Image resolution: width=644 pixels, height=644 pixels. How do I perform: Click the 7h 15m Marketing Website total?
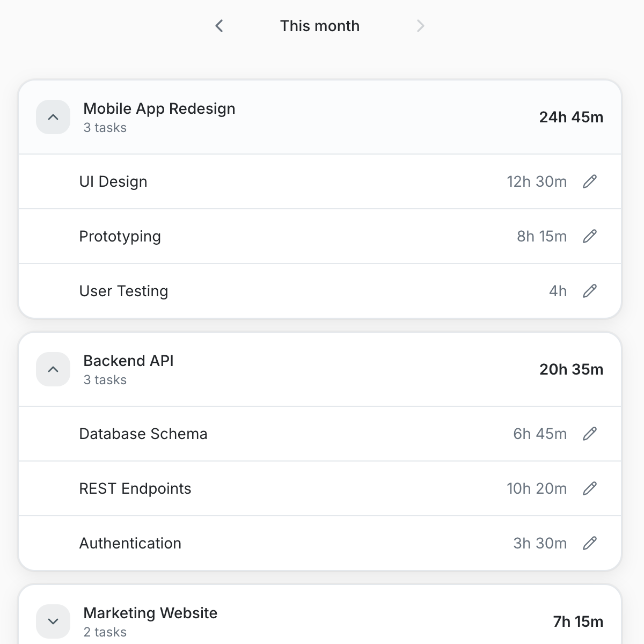point(579,621)
